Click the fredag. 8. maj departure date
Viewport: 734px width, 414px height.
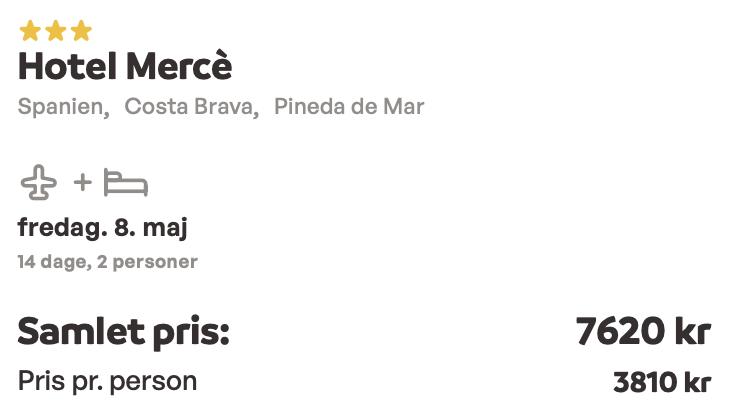click(x=103, y=228)
